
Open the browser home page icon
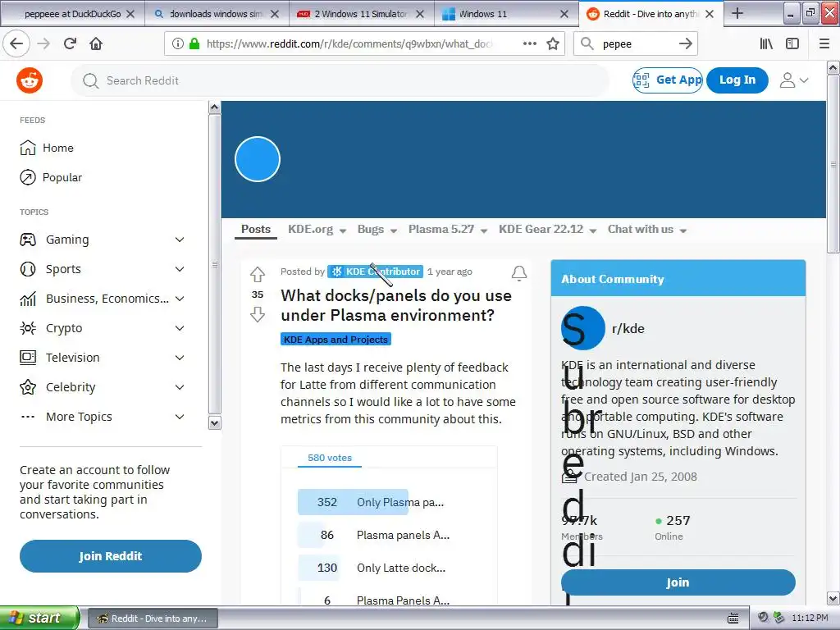(x=96, y=43)
